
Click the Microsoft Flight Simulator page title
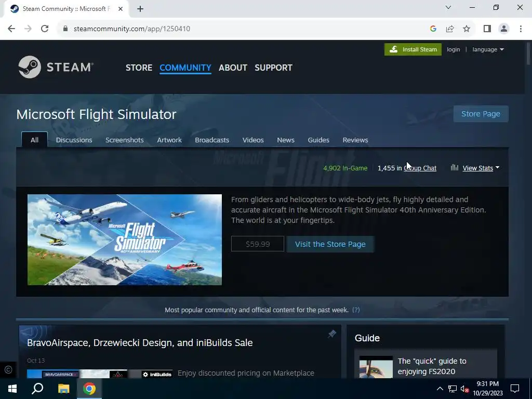point(96,114)
